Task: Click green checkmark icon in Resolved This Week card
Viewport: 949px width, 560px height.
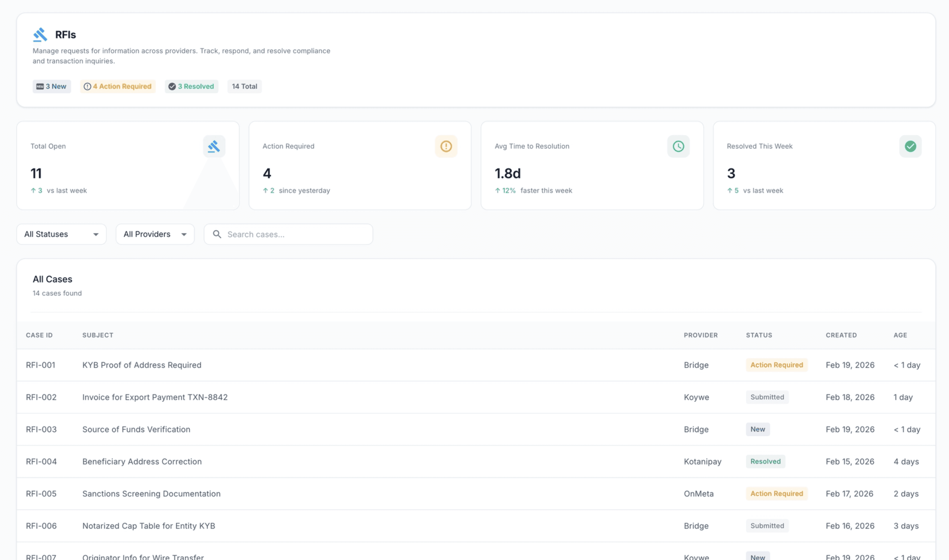Action: coord(910,146)
